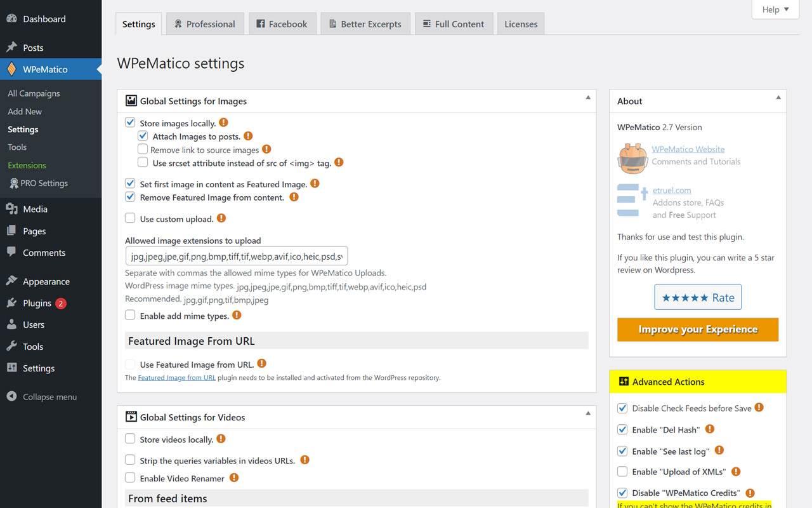Toggle Remove Featured Image from content
The image size is (812, 508).
pos(130,197)
